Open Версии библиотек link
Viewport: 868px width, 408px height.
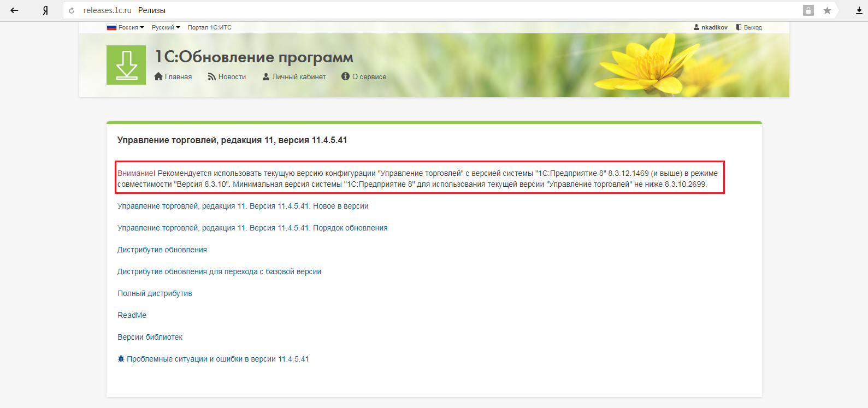(x=150, y=337)
